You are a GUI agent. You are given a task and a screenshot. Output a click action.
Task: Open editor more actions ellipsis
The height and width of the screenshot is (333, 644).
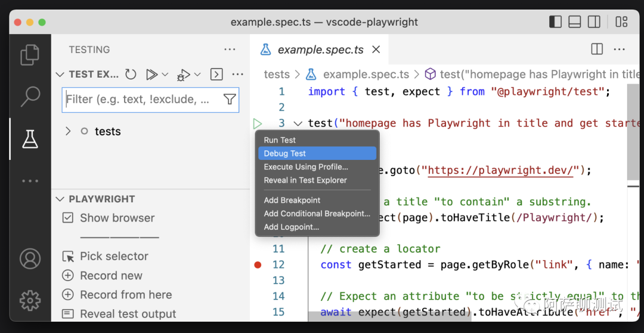pos(619,50)
